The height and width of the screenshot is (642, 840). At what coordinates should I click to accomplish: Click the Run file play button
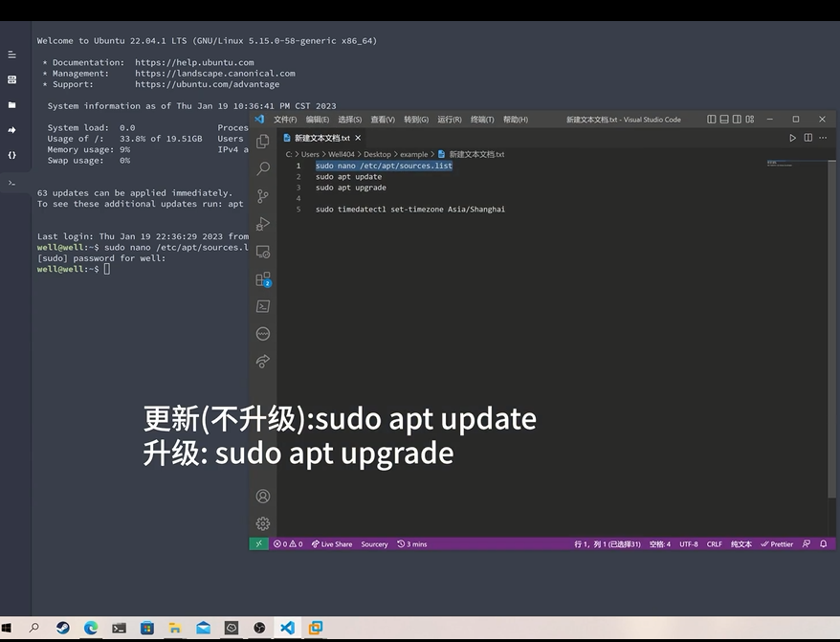[792, 138]
